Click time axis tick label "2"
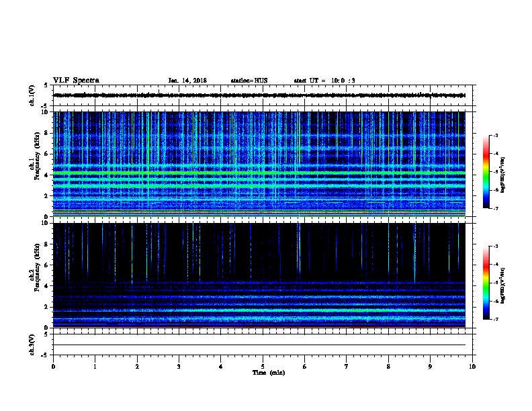 pyautogui.click(x=137, y=367)
